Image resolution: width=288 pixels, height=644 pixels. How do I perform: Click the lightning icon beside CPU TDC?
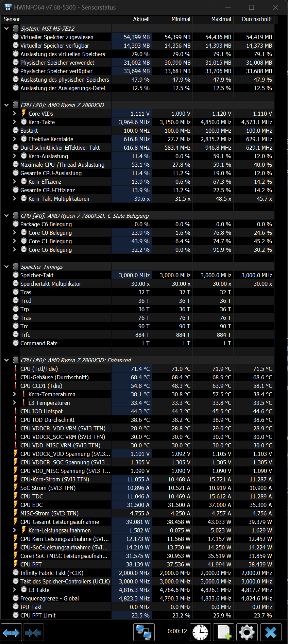(x=15, y=496)
